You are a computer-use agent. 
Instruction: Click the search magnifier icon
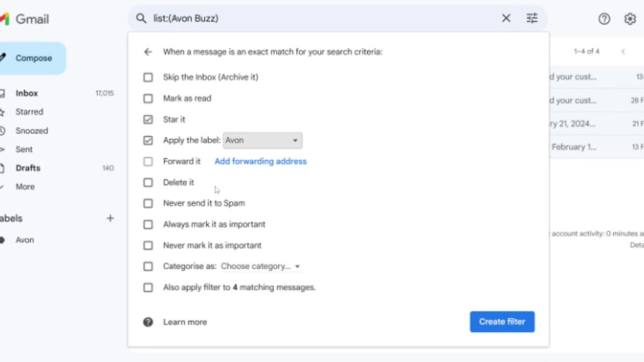coord(141,19)
